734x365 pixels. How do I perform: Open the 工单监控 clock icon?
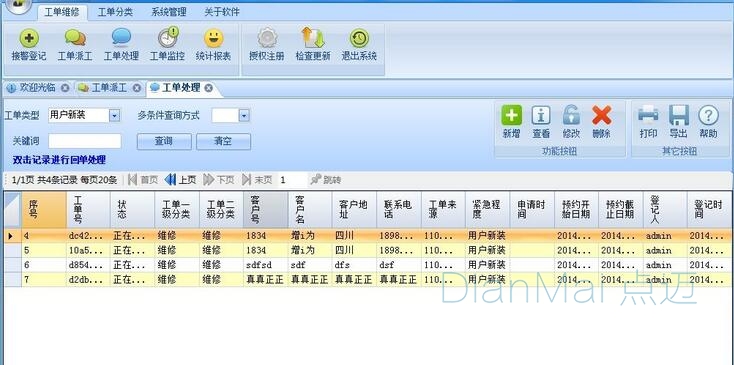167,45
